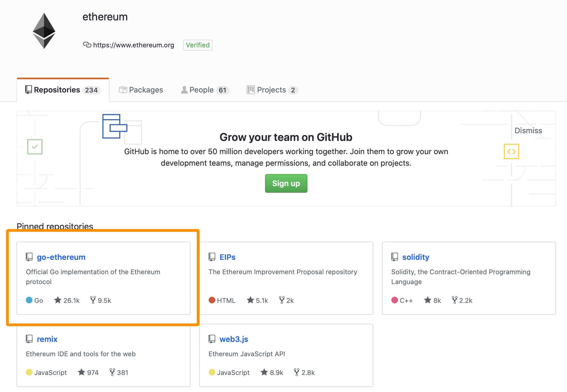Click the Projects board icon
The width and height of the screenshot is (567, 392).
coord(250,90)
